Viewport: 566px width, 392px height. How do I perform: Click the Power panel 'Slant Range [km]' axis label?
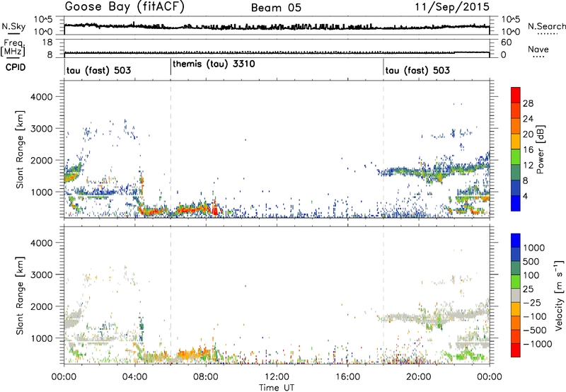pos(20,149)
